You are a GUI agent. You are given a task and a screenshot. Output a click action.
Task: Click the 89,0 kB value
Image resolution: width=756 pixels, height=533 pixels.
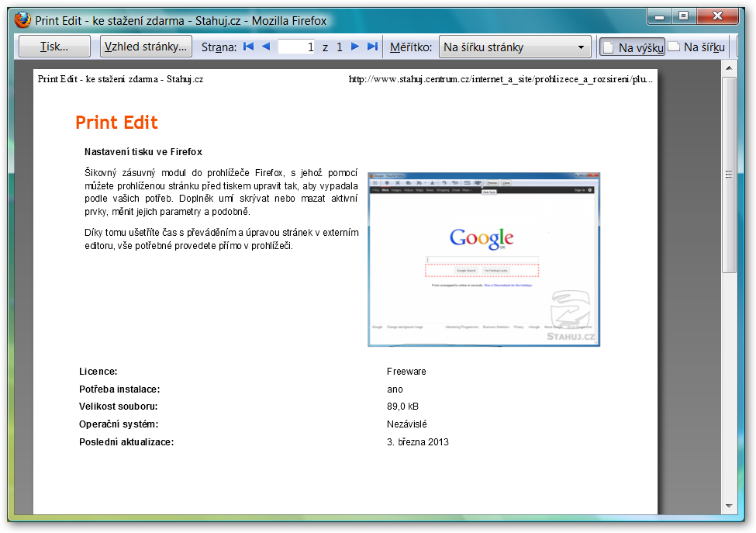pos(402,407)
